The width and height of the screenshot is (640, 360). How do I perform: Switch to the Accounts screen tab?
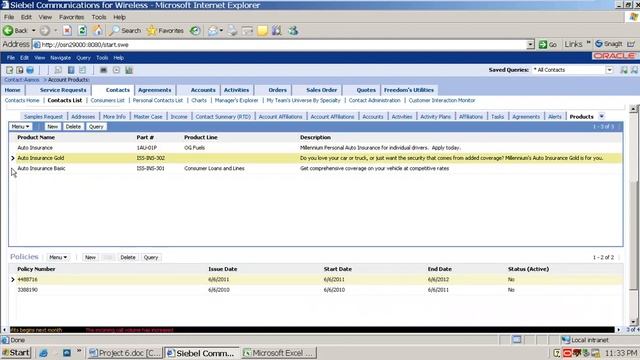203,90
